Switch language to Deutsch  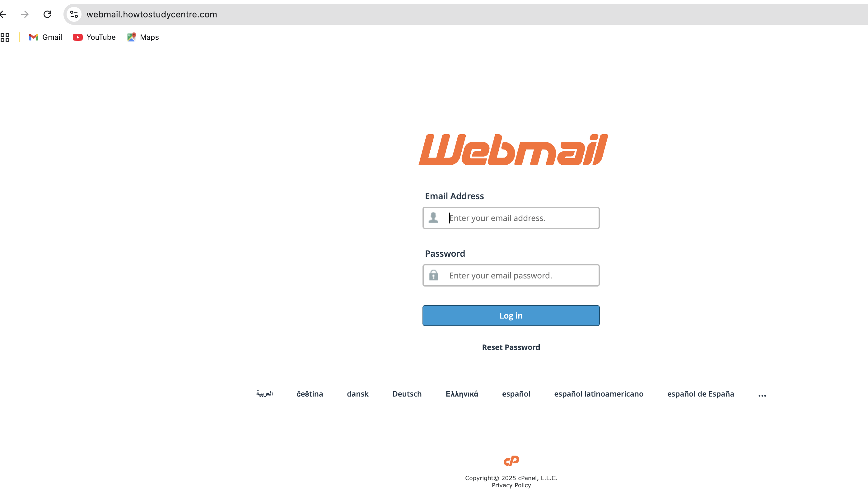point(407,394)
